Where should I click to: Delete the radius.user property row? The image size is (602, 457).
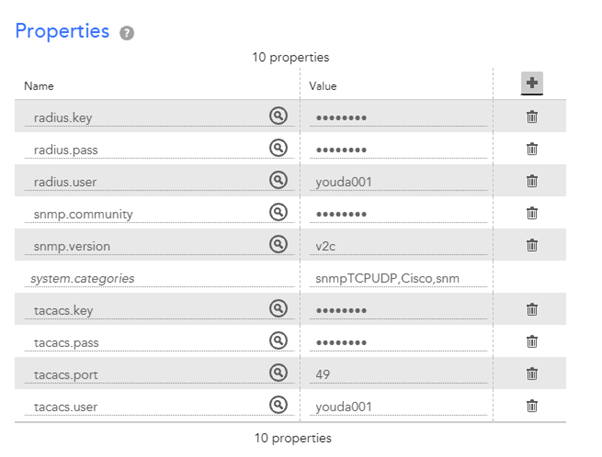tap(532, 181)
